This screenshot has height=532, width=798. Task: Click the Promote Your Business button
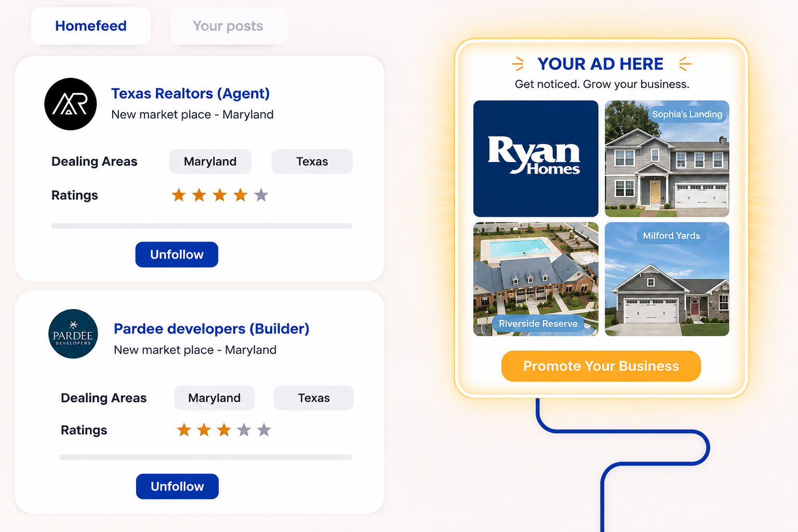click(x=601, y=366)
